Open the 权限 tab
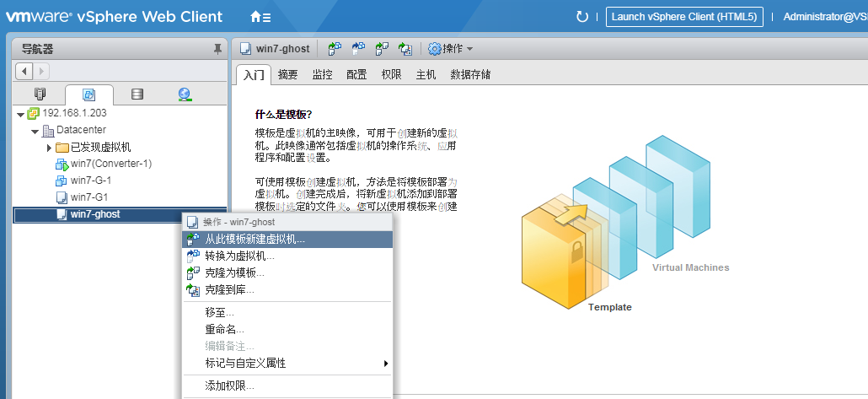Screen dimensions: 868x399 pos(391,75)
